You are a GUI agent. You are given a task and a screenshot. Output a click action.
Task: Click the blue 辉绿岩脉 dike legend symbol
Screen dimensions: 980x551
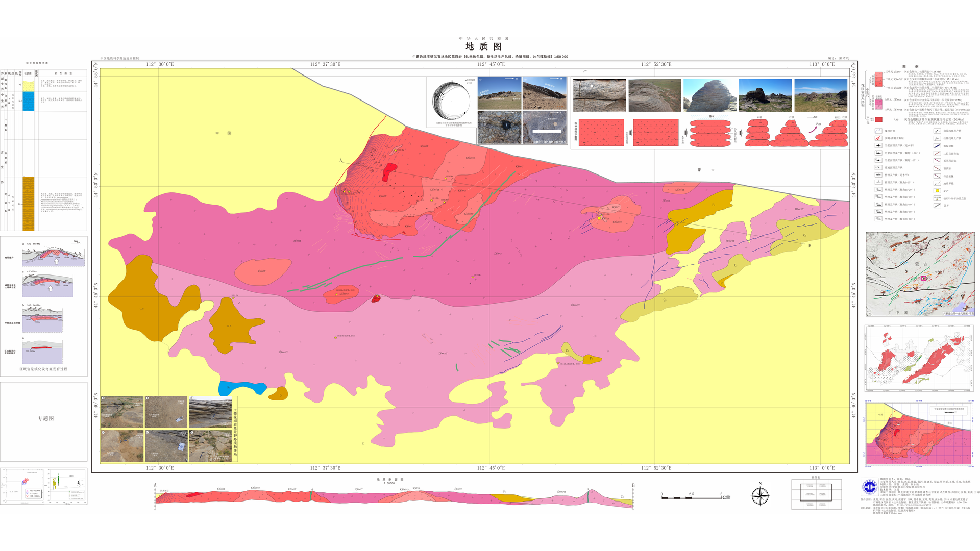point(937,146)
